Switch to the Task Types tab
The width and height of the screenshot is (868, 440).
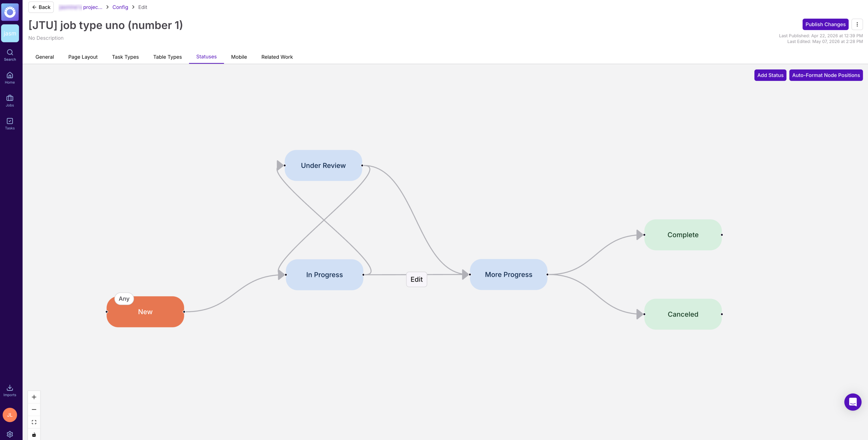click(125, 57)
